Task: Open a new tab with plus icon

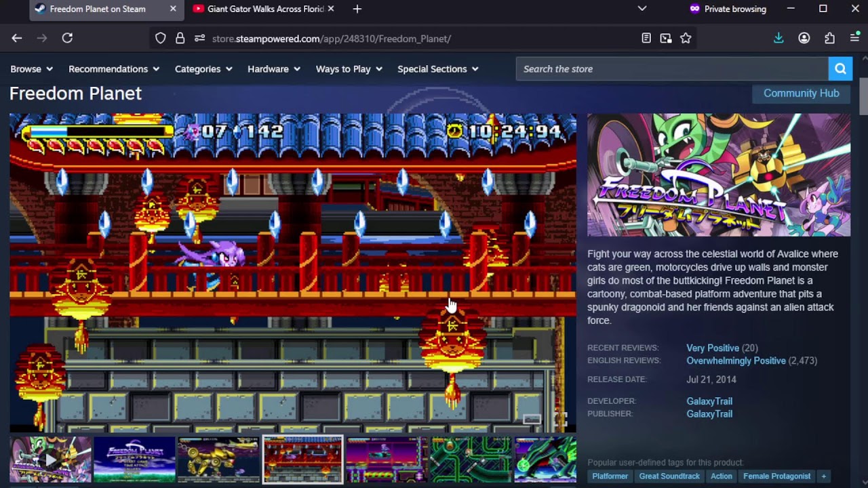Action: click(357, 9)
